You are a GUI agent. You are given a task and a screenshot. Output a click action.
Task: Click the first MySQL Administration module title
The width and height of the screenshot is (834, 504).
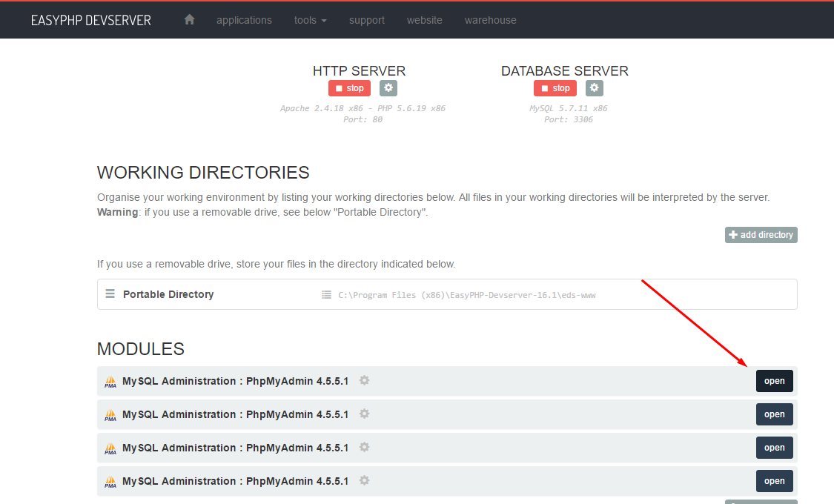coord(235,381)
